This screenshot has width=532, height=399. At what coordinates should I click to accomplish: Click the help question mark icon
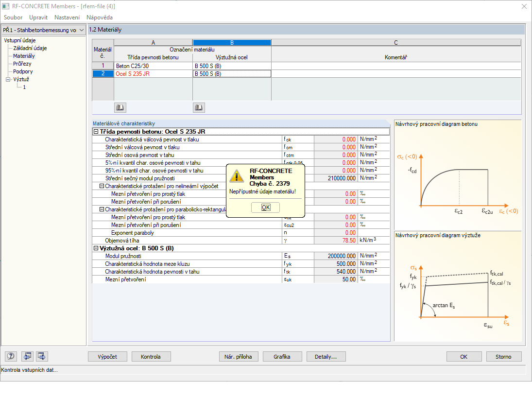coord(11,356)
